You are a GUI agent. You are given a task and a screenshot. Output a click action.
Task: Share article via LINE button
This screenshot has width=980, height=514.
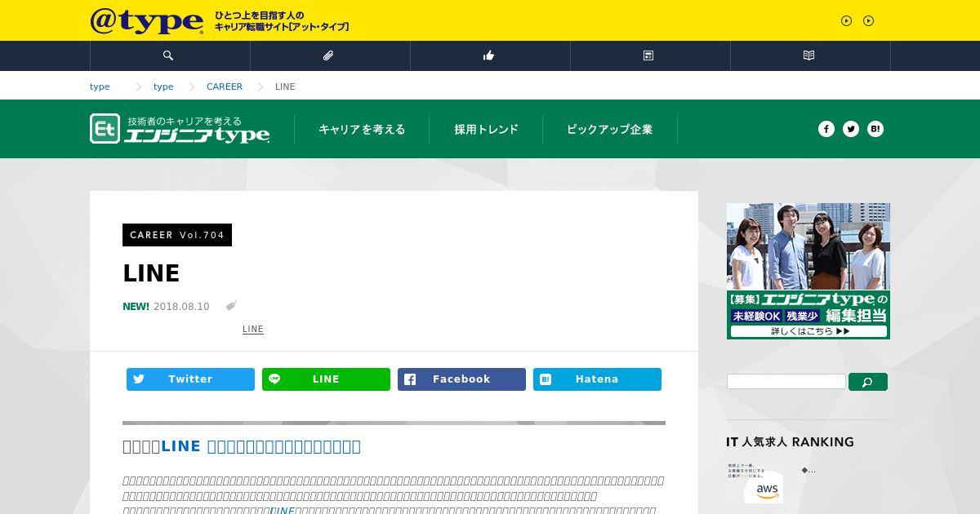click(x=326, y=379)
